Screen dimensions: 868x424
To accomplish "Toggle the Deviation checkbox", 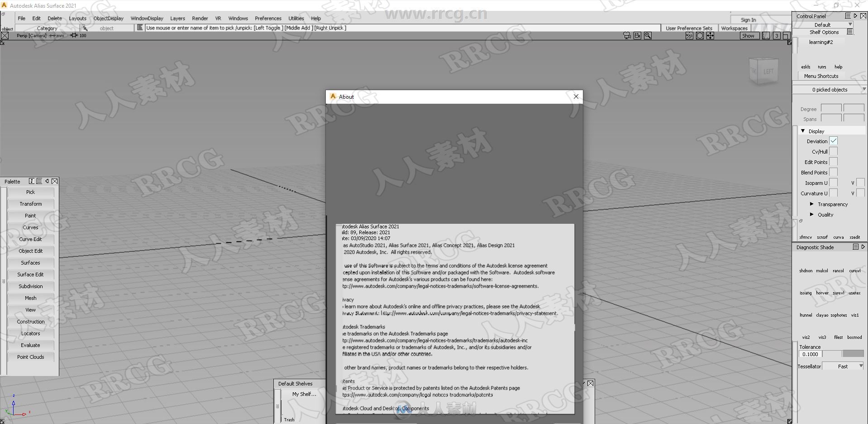I will [834, 141].
